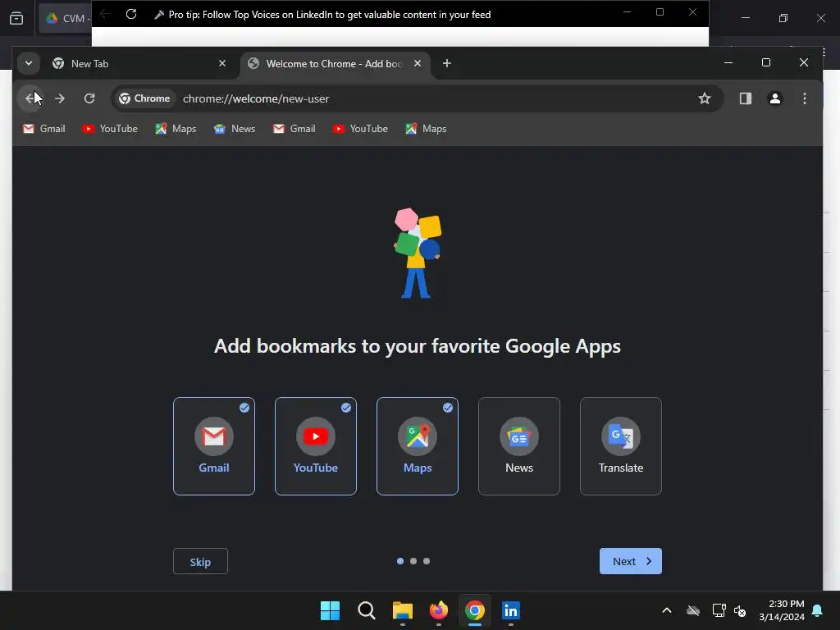This screenshot has height=630, width=840.
Task: Click the Chrome taskbar icon
Action: [x=475, y=610]
